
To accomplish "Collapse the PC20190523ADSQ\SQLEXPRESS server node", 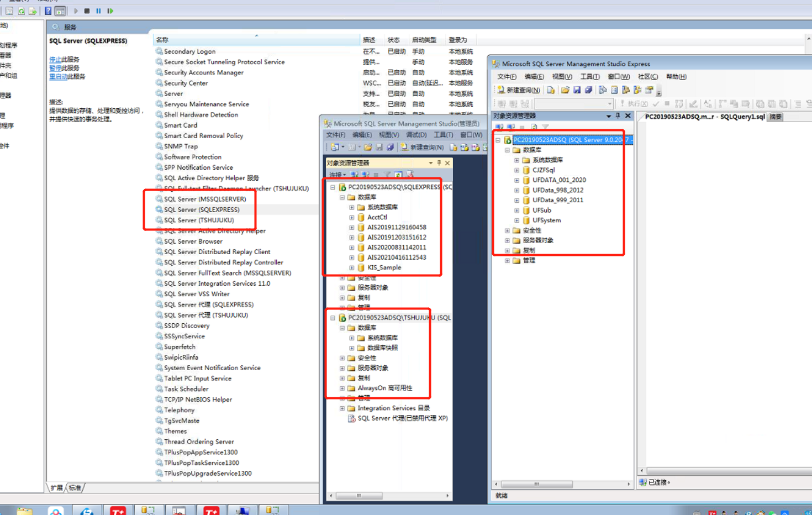I will coord(333,187).
